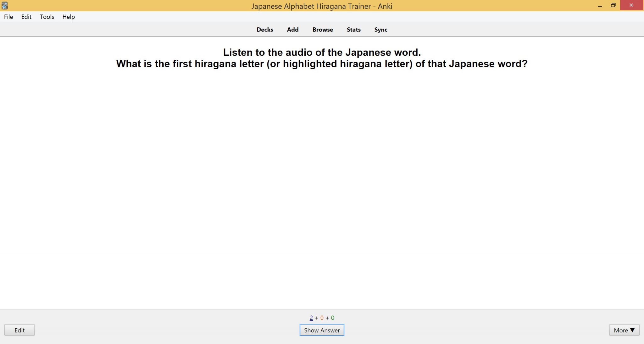644x344 pixels.
Task: Open the Decks screen
Action: tap(265, 29)
